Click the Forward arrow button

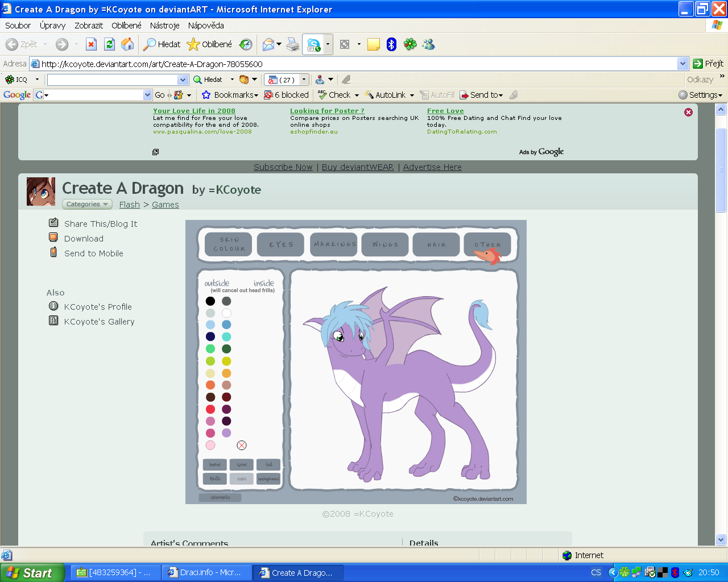[x=62, y=44]
